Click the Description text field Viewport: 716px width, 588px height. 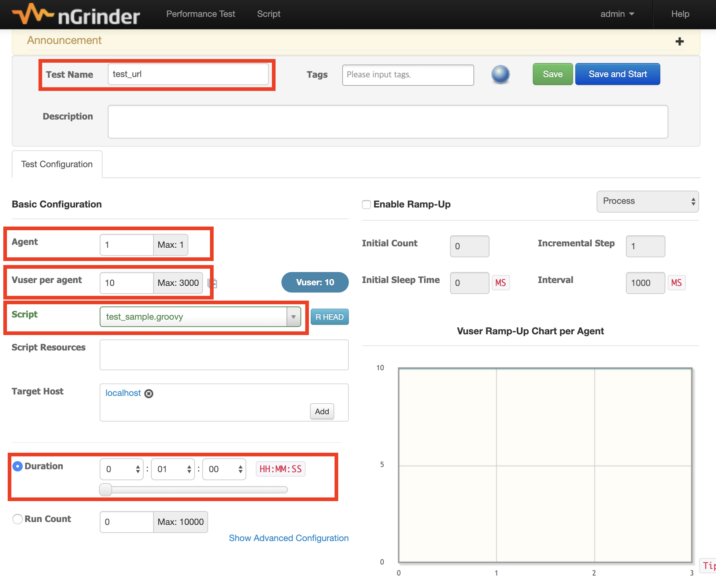tap(388, 122)
